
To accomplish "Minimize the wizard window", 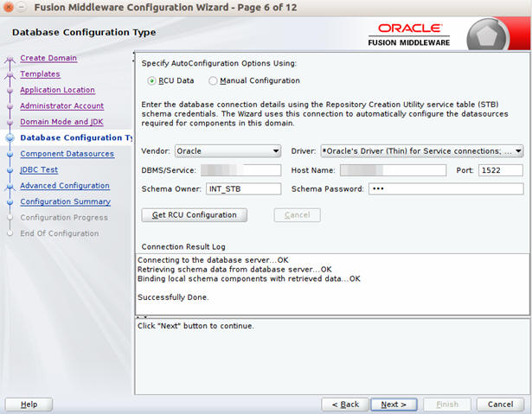I will point(21,7).
